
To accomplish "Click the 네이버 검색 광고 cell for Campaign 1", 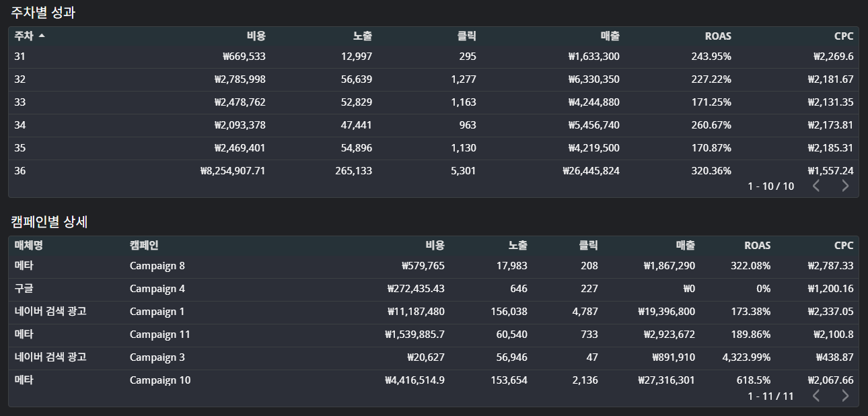I will [50, 312].
